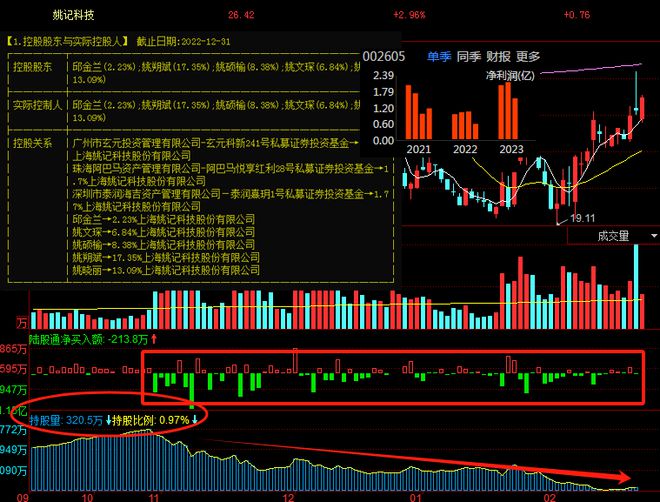This screenshot has width=660, height=502.
Task: Select the 2021 profit bar group label
Action: coord(418,149)
